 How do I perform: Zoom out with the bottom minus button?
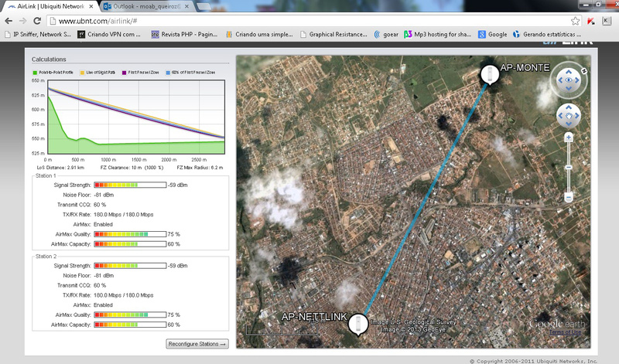click(569, 197)
